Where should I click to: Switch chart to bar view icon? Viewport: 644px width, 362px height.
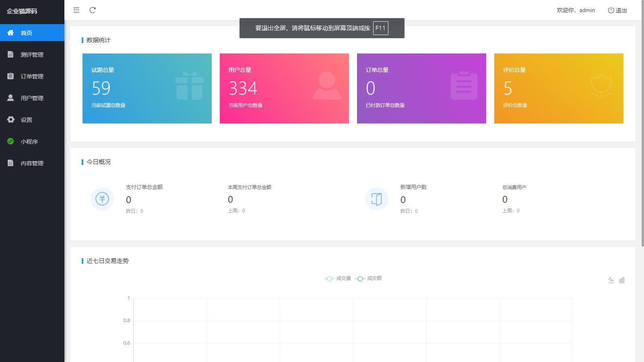click(x=622, y=280)
